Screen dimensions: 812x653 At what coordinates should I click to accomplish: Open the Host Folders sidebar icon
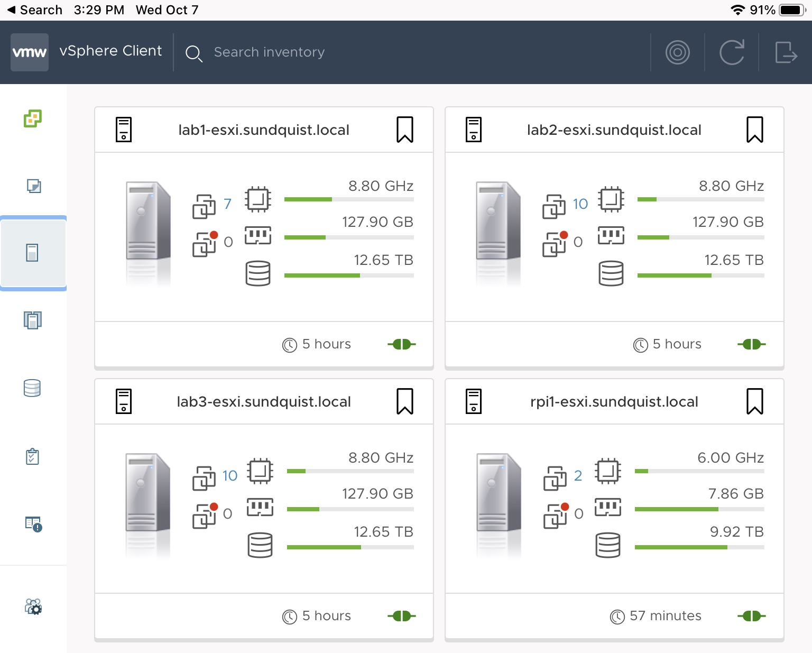click(33, 320)
